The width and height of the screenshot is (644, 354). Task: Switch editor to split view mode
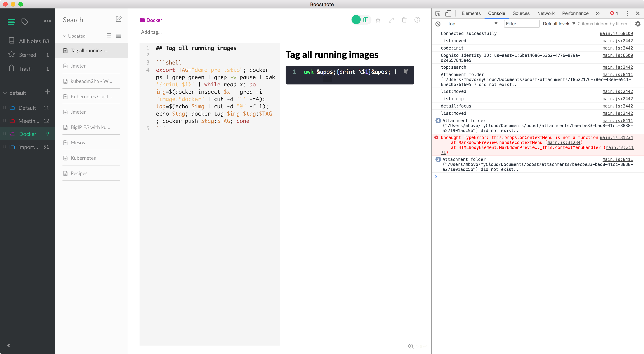(x=366, y=20)
